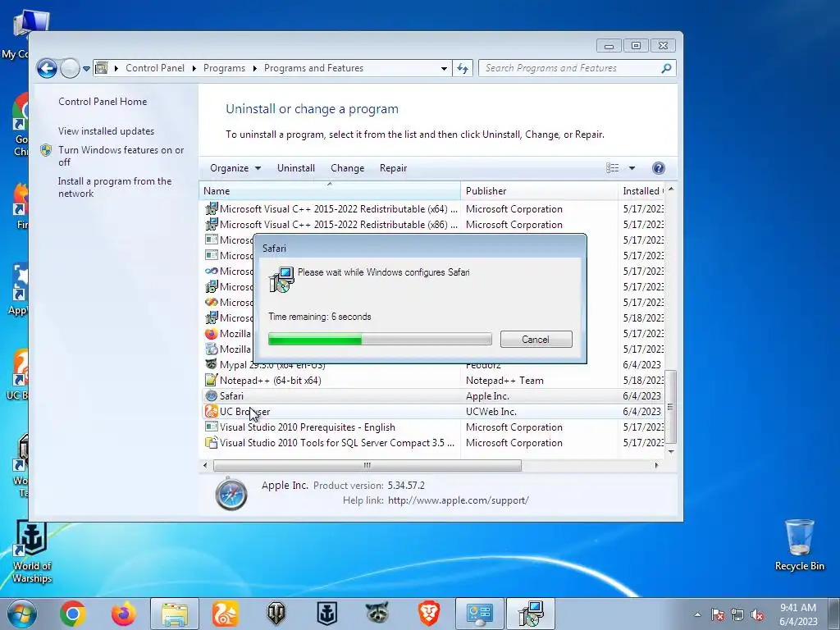
Task: Click the Back arrow in Control Panel
Action: [47, 69]
